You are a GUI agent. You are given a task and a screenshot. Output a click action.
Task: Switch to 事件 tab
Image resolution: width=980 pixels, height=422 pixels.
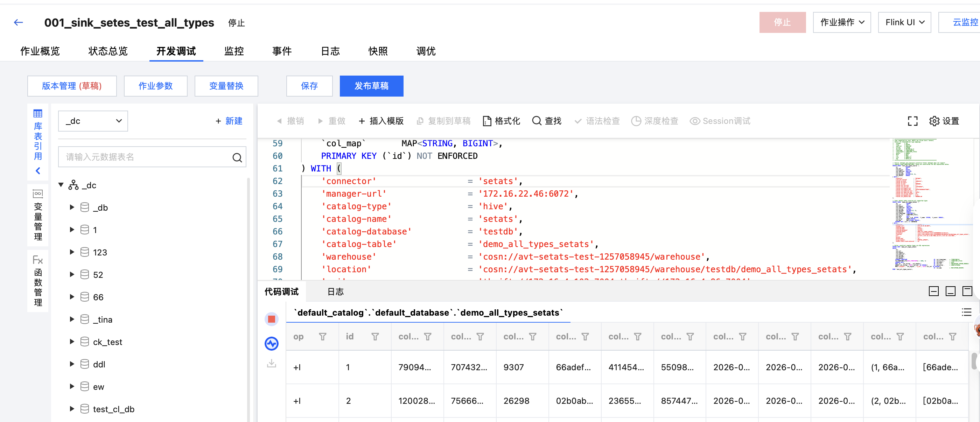282,51
